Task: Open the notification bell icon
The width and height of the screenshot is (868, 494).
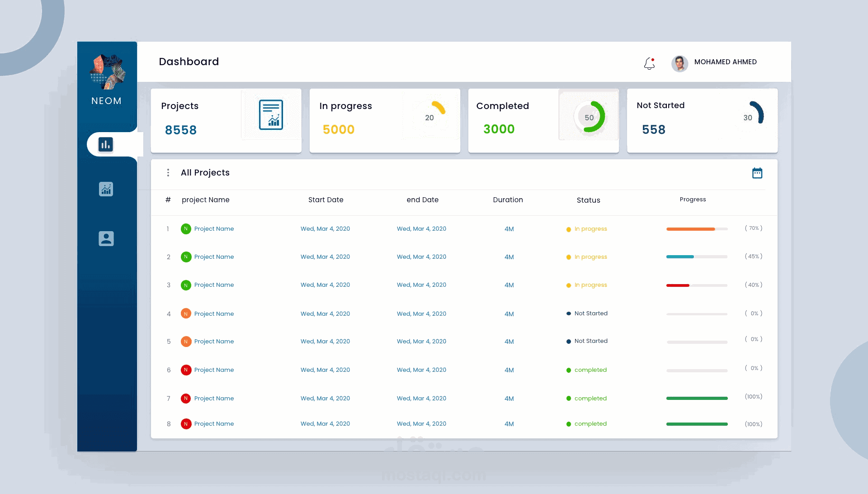Action: 649,63
